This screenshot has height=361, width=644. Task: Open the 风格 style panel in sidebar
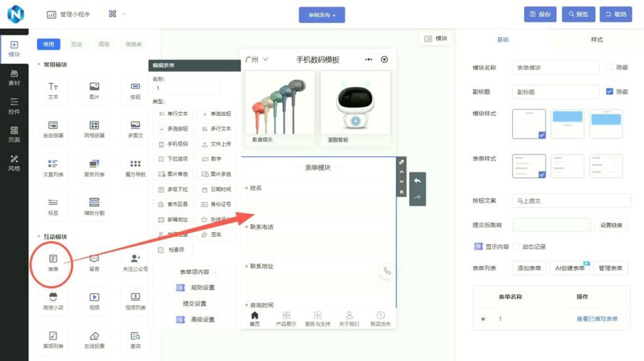(x=14, y=163)
